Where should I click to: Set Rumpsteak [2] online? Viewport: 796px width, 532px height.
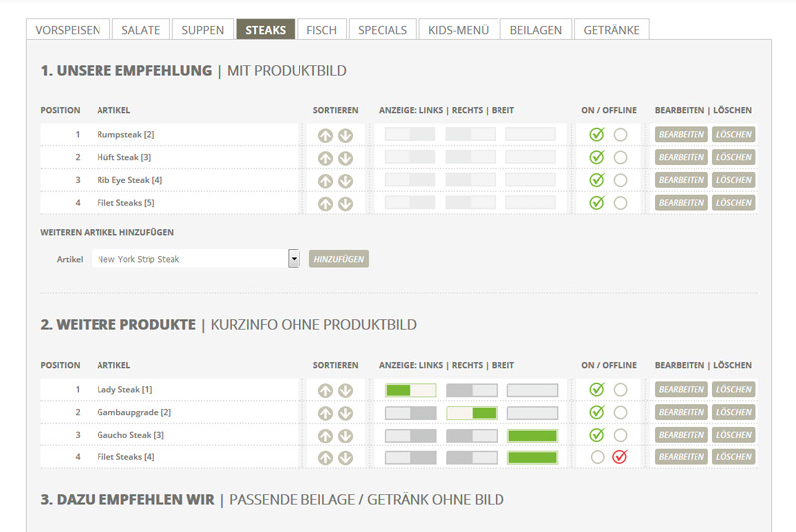click(x=597, y=134)
